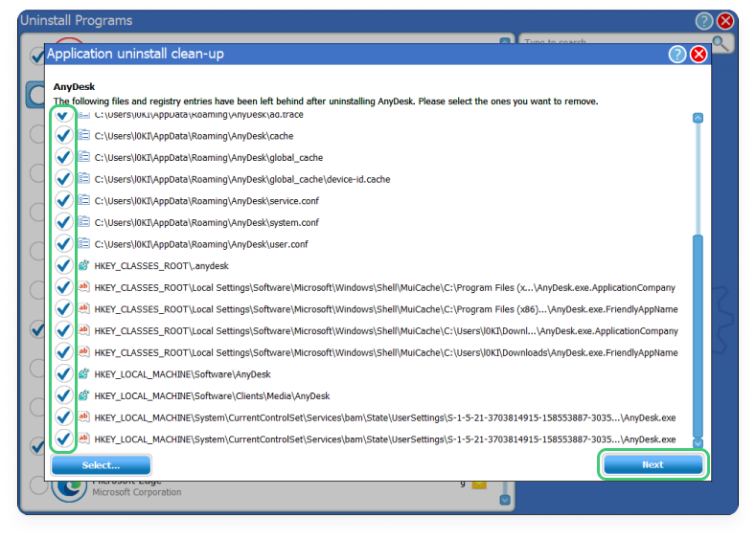Screen dimensions: 756x540
Task: Click registry key icon for Clients\Media\AnyDesk
Action: tap(84, 395)
